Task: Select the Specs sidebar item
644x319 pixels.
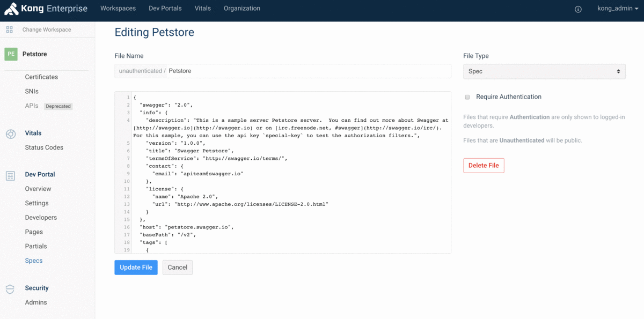Action: click(34, 261)
